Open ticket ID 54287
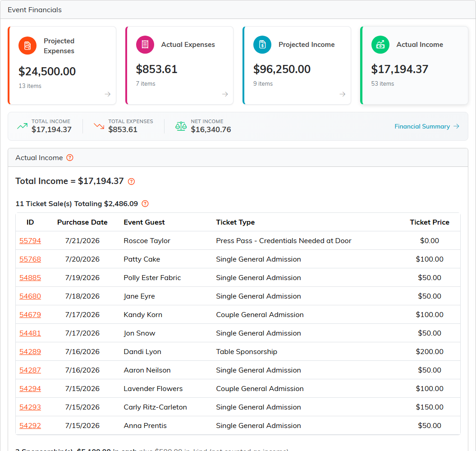 tap(30, 370)
